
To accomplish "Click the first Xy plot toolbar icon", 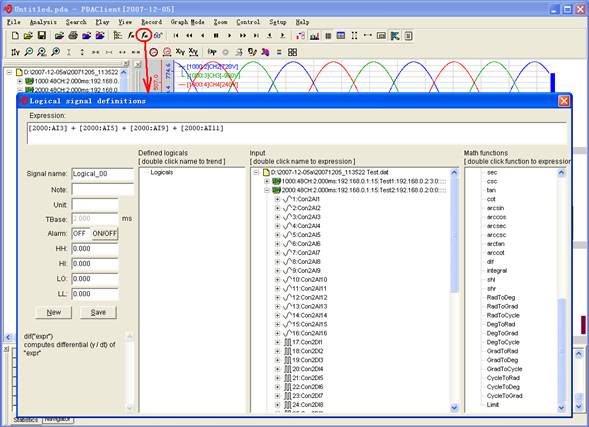I will [180, 52].
